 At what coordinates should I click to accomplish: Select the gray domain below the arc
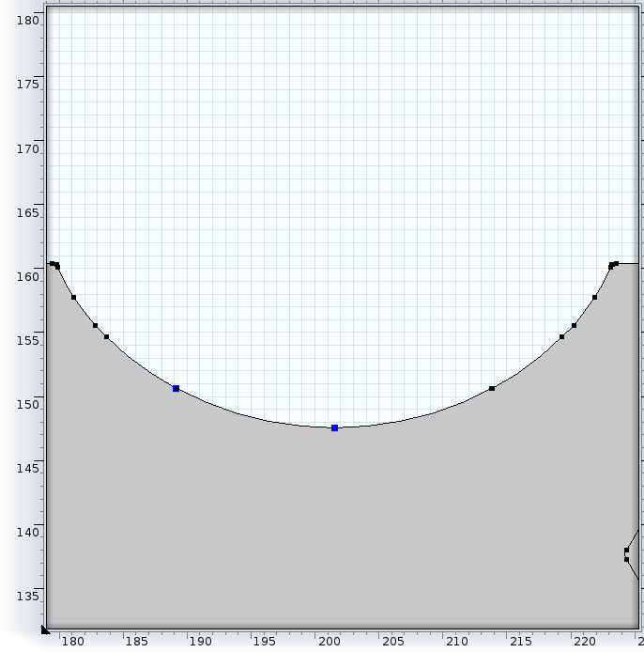point(329,526)
